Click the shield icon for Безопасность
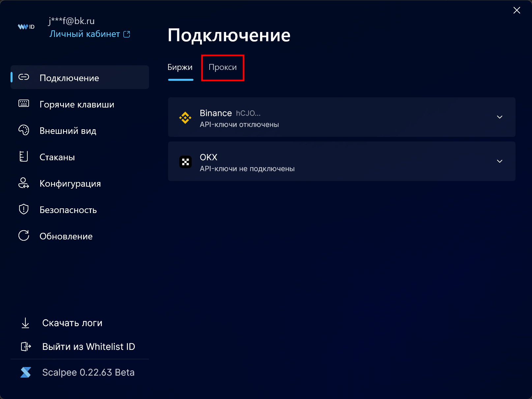The height and width of the screenshot is (399, 532). pyautogui.click(x=24, y=209)
